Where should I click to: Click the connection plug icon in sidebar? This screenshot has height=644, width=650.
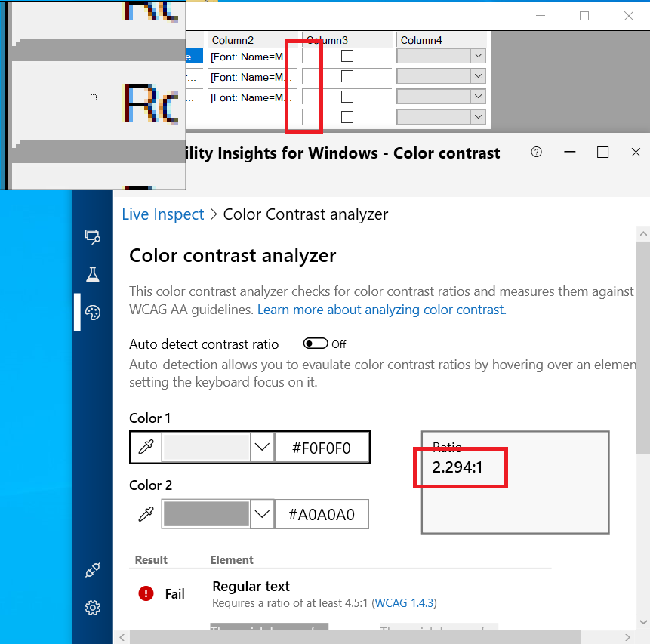pyautogui.click(x=92, y=570)
